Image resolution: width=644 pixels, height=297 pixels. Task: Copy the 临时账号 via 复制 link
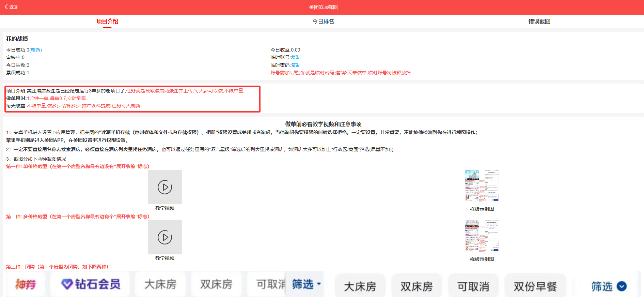click(296, 57)
